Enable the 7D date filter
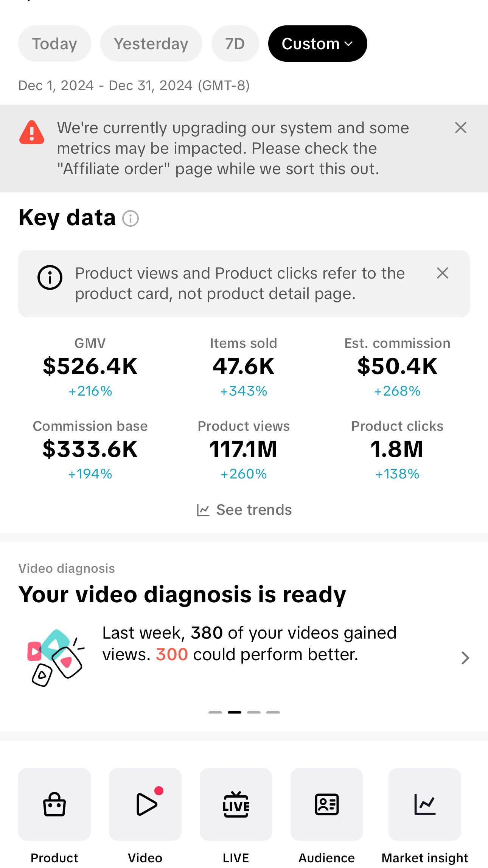488x868 pixels. point(235,43)
